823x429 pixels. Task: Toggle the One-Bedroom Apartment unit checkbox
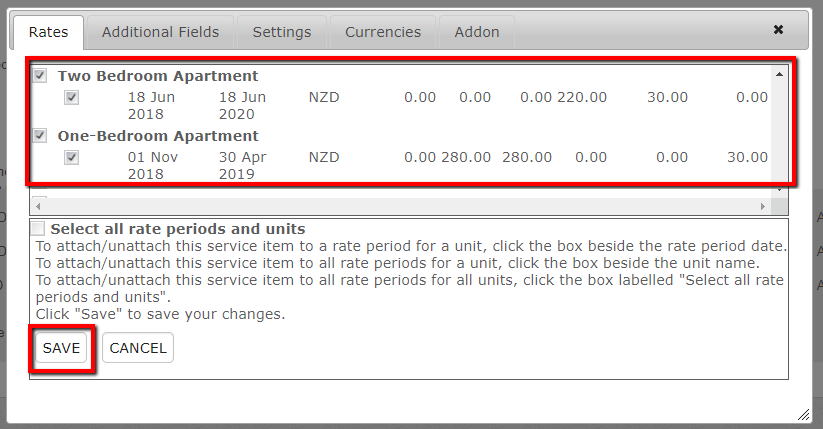click(40, 135)
